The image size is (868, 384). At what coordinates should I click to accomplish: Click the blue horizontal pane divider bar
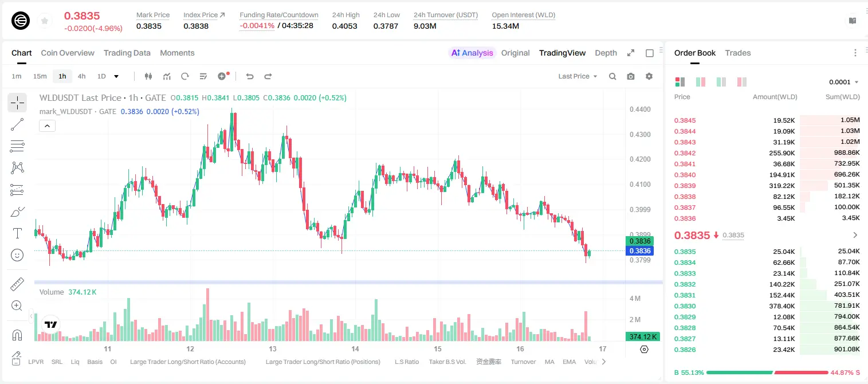348,282
